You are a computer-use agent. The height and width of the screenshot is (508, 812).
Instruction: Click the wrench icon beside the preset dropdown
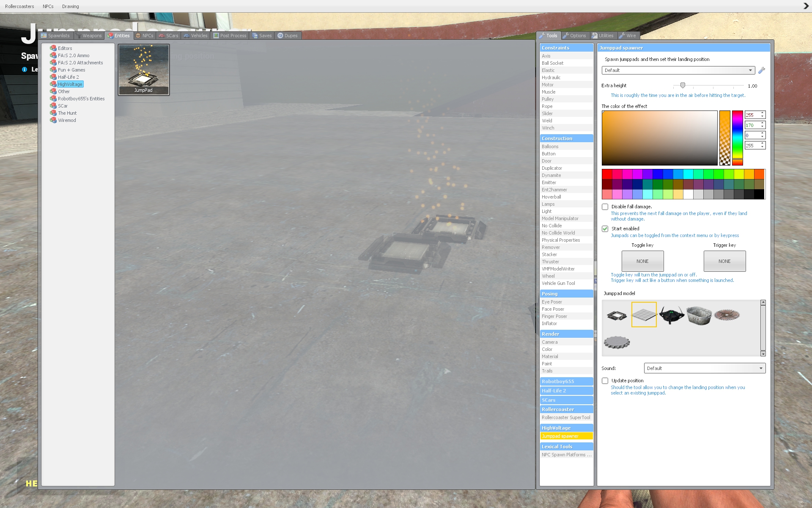click(x=761, y=70)
